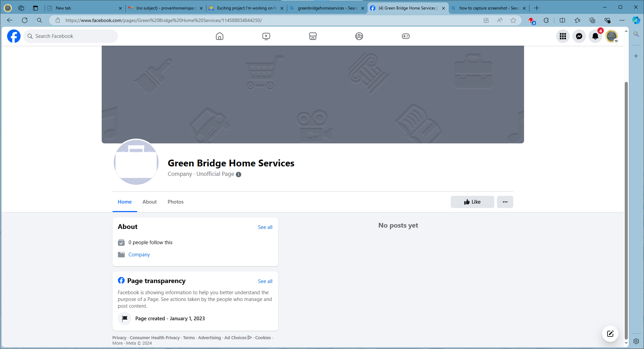This screenshot has width=644, height=349.
Task: Add a new app to Edge sidebar
Action: [636, 56]
